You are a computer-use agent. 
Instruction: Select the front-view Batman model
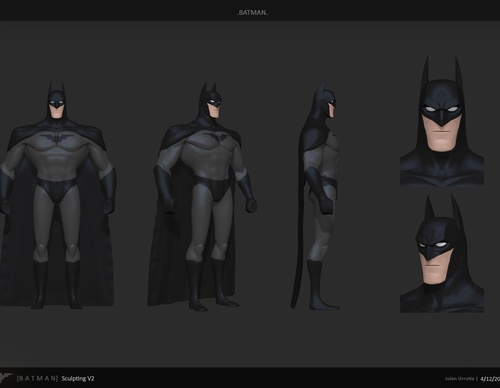pyautogui.click(x=58, y=195)
